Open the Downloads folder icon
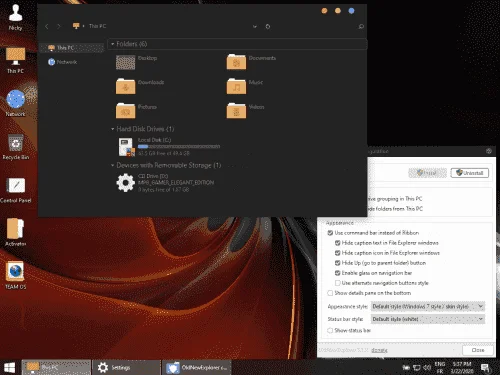500x375 pixels. [x=126, y=86]
